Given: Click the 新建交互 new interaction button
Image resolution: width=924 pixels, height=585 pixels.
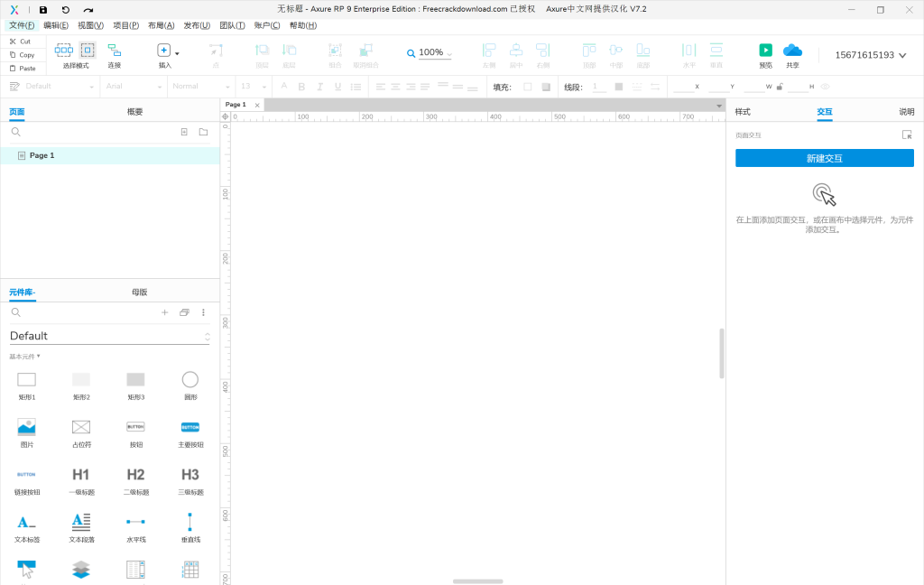Looking at the screenshot, I should [x=824, y=158].
